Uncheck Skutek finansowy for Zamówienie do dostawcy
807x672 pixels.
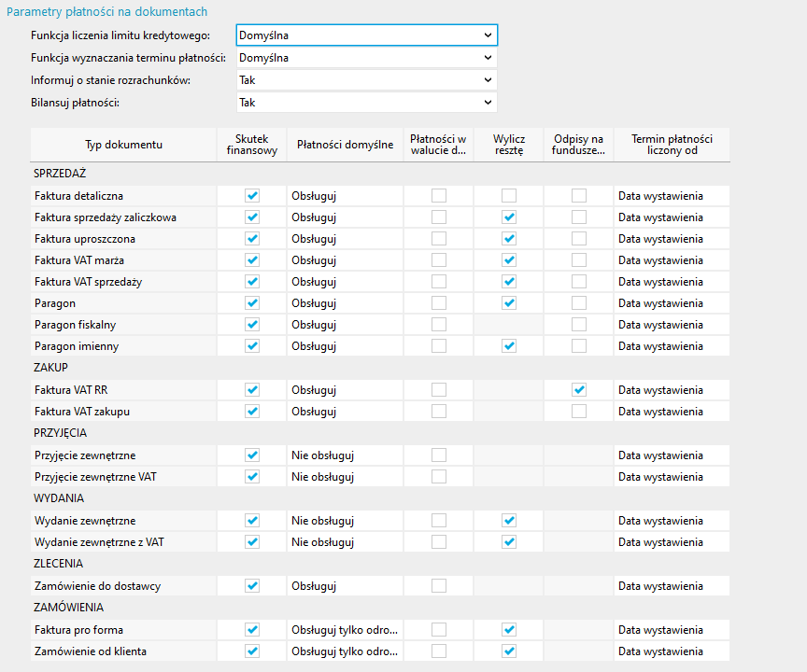[x=252, y=585]
